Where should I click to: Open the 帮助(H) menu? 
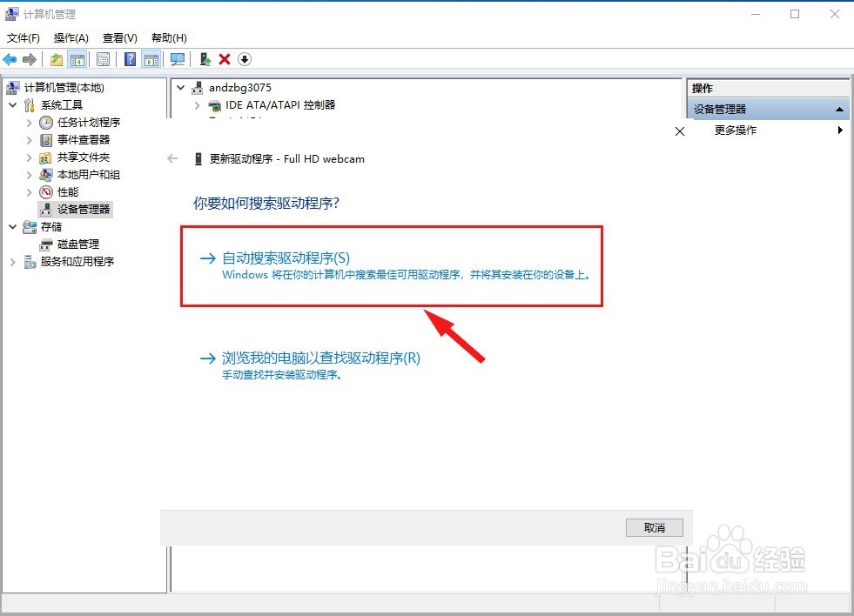(x=169, y=38)
